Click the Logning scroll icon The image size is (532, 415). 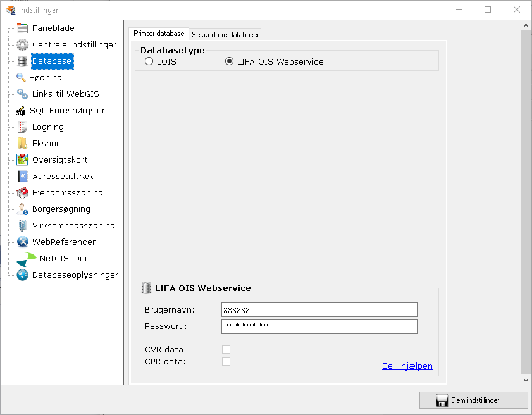[x=22, y=127]
